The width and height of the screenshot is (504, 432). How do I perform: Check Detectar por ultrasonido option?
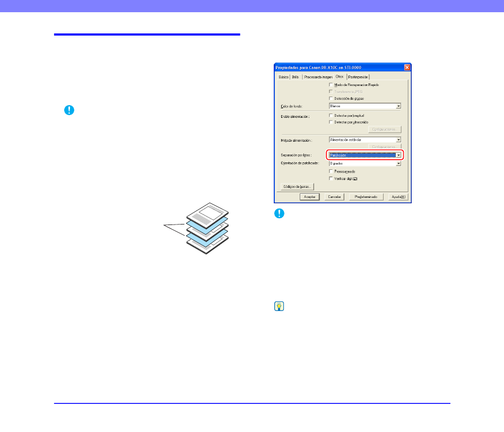click(x=331, y=122)
